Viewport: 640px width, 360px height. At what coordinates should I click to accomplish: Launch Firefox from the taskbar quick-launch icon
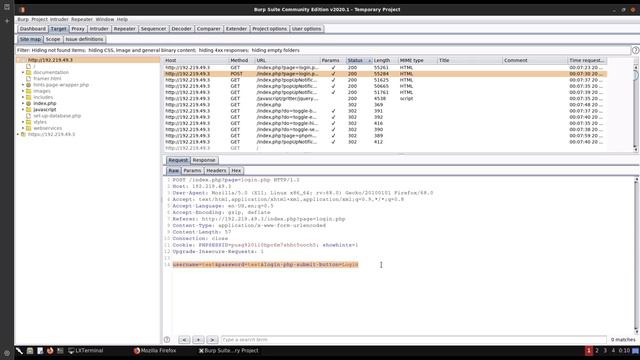(50, 351)
